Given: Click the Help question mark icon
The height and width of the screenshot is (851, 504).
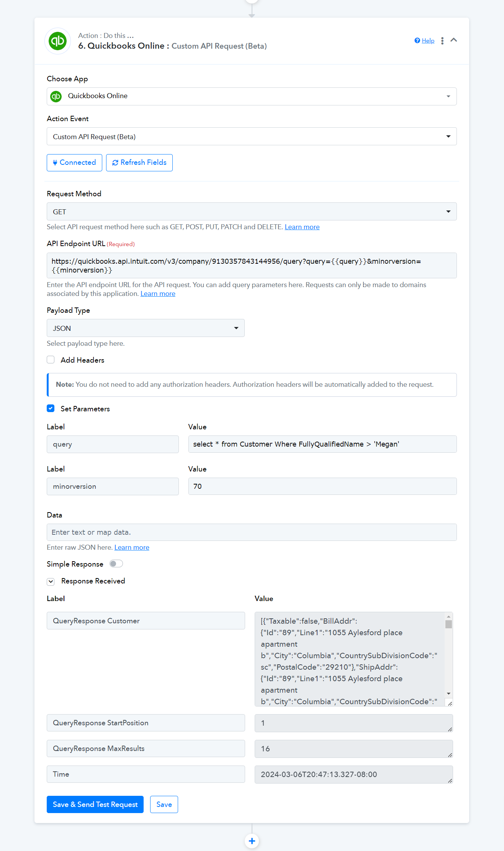Looking at the screenshot, I should [417, 41].
